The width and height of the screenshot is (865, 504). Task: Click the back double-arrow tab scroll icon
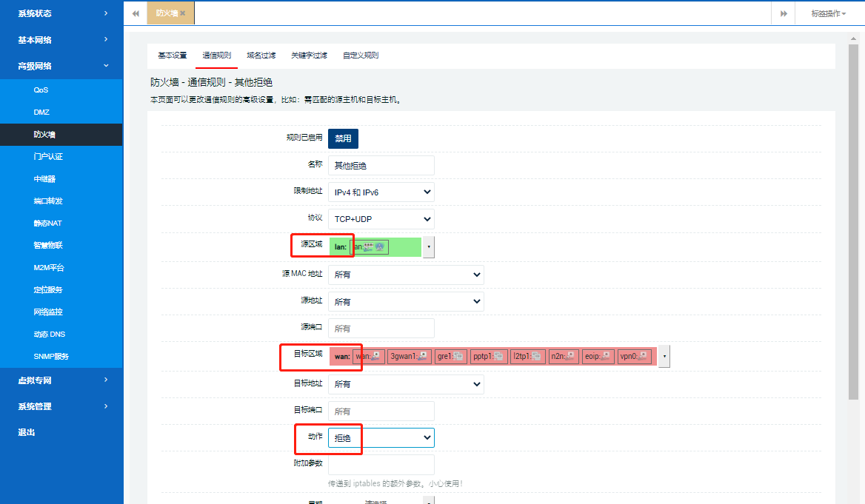pos(135,13)
